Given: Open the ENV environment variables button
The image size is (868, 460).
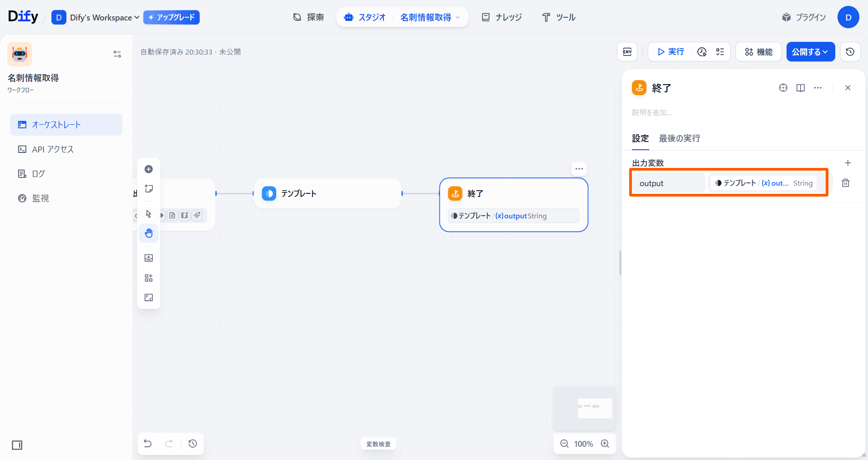Looking at the screenshot, I should pos(627,52).
